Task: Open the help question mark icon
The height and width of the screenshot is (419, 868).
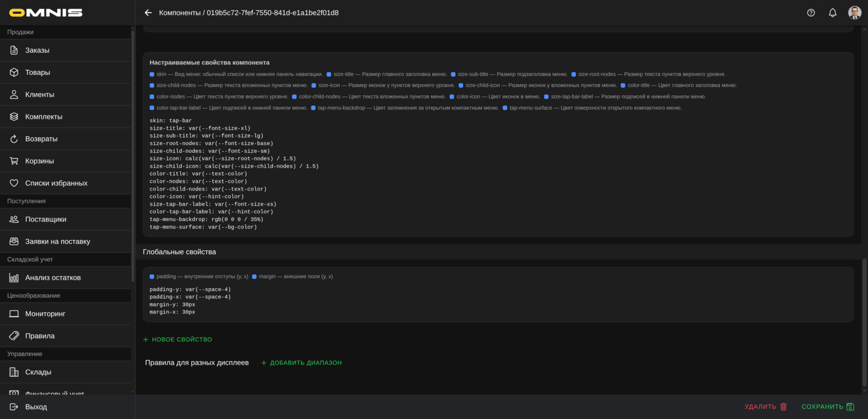Action: coord(811,13)
